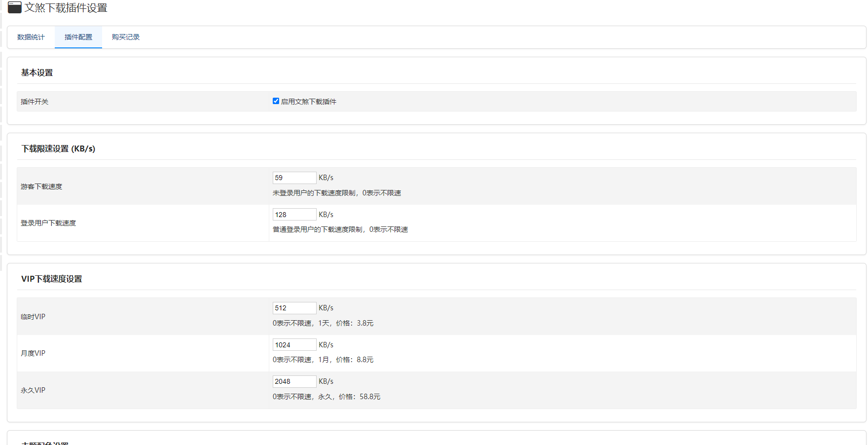Open the 购买记录 tab
Viewport: 868px width, 445px height.
126,37
